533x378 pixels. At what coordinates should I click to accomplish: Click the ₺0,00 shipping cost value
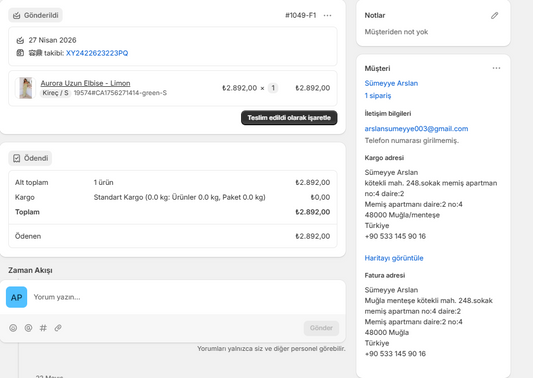click(x=320, y=197)
